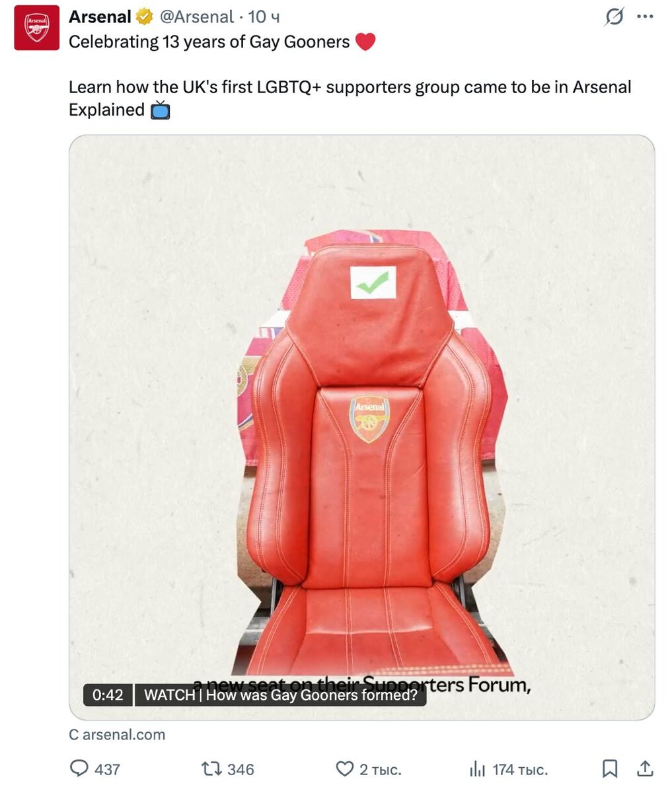Open the three-dot more options menu

tap(645, 17)
